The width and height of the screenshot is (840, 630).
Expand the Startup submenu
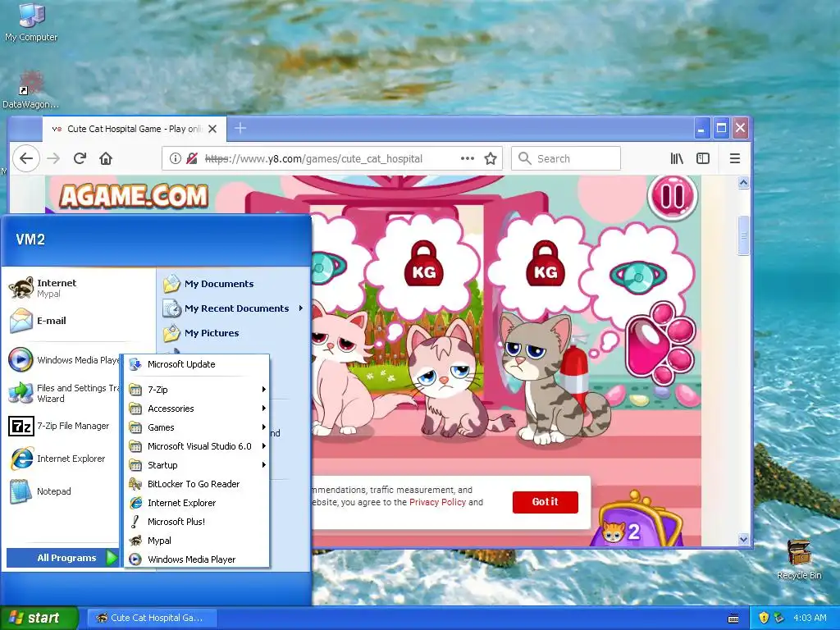(197, 465)
